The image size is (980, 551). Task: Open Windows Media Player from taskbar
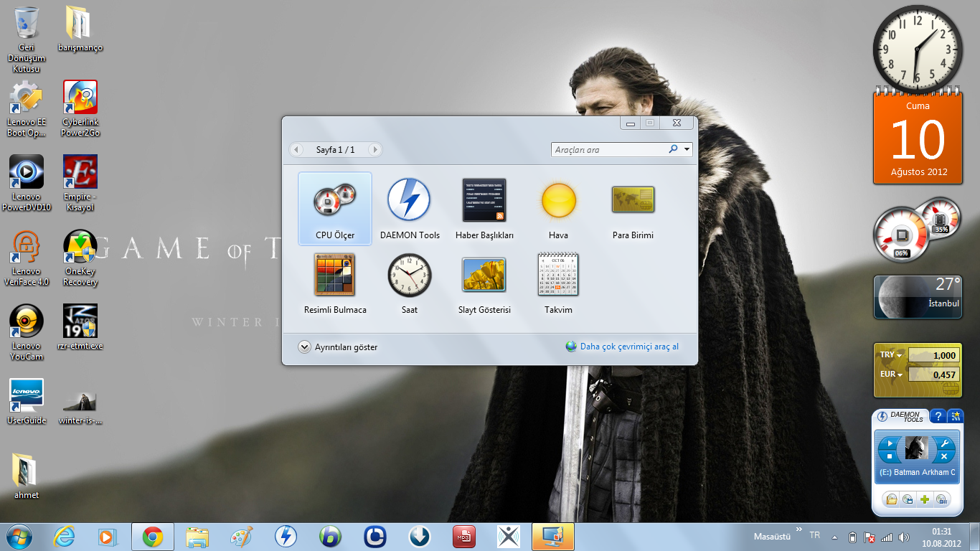click(x=108, y=537)
